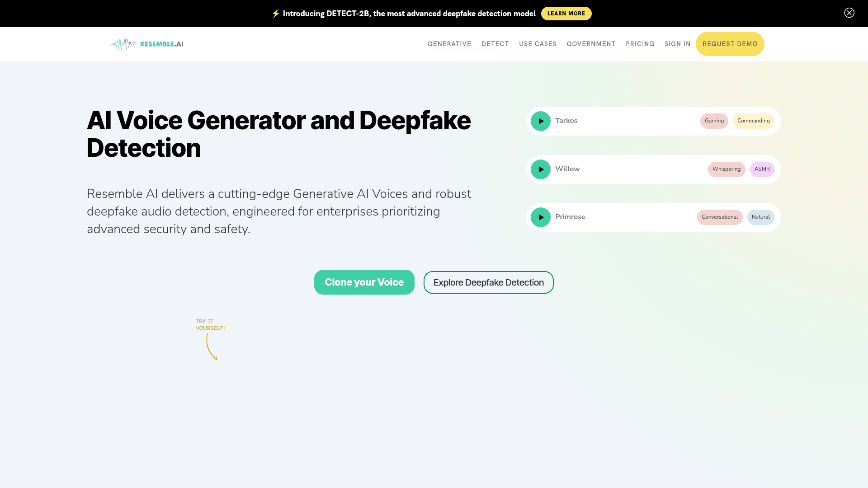
Task: Open the Generative menu
Action: (x=449, y=44)
